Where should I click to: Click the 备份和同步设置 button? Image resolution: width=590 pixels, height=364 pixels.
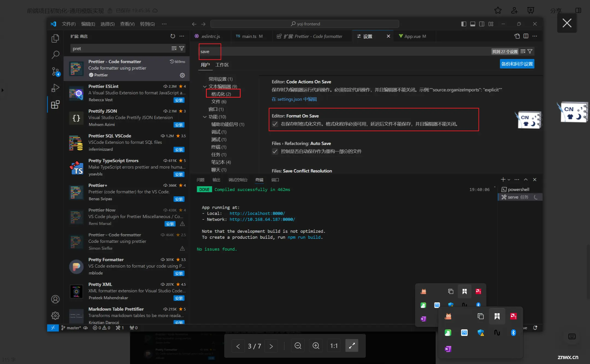(517, 64)
